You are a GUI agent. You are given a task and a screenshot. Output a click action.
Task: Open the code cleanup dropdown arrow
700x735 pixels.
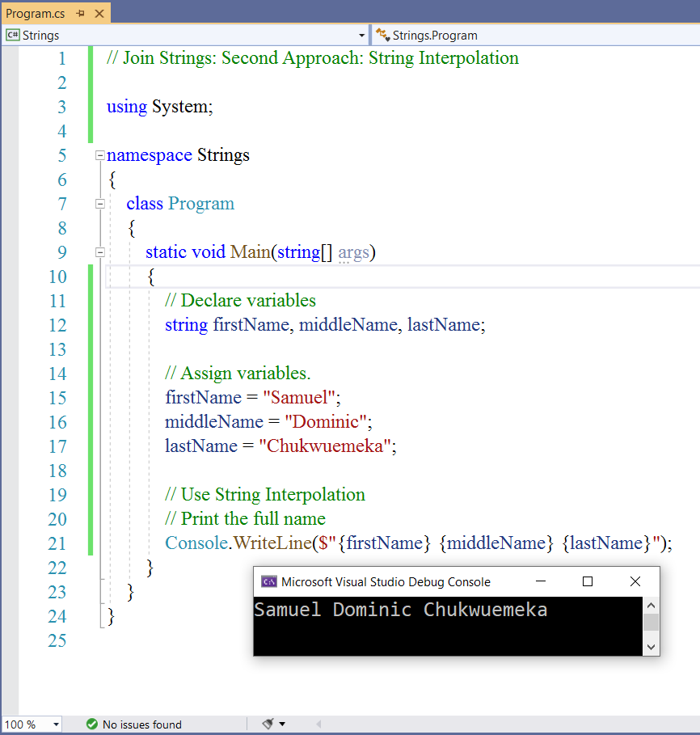tap(282, 724)
